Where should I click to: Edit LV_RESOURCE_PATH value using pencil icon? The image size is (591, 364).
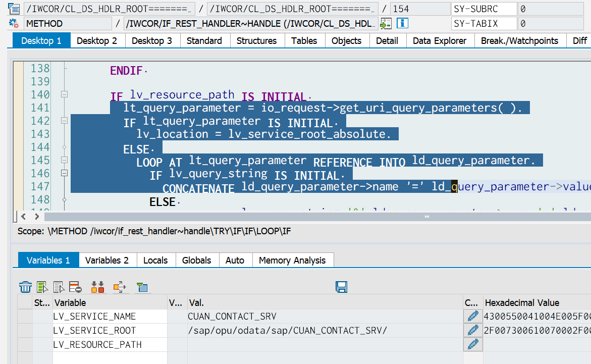[473, 344]
